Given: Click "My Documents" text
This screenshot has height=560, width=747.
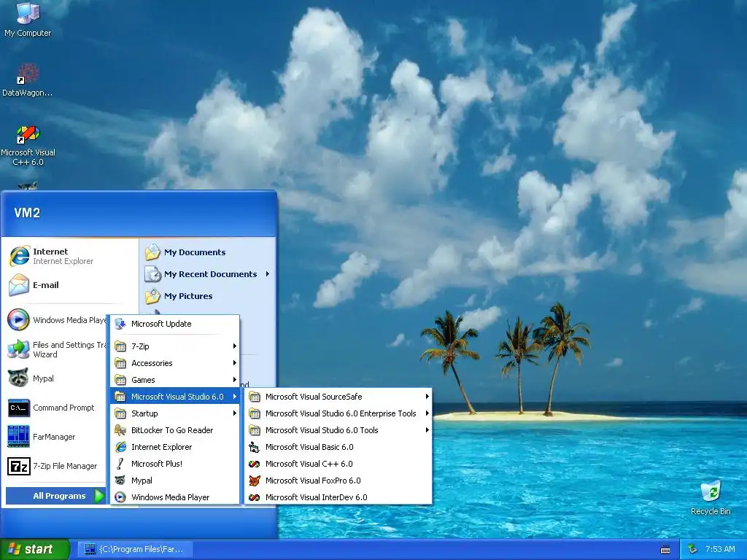Looking at the screenshot, I should (195, 252).
